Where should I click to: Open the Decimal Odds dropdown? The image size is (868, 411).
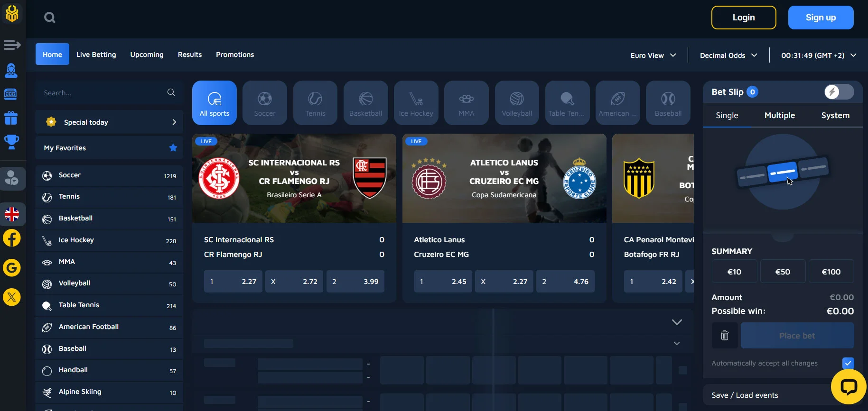[x=728, y=55]
